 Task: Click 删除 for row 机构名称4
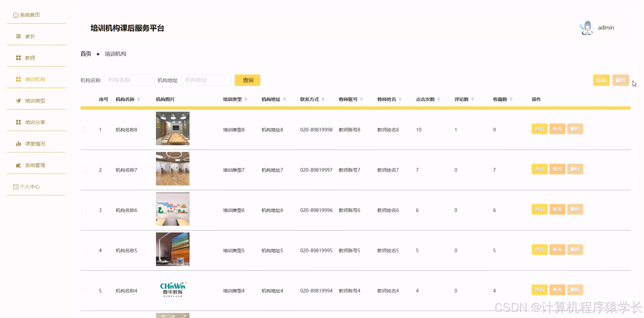tap(575, 290)
